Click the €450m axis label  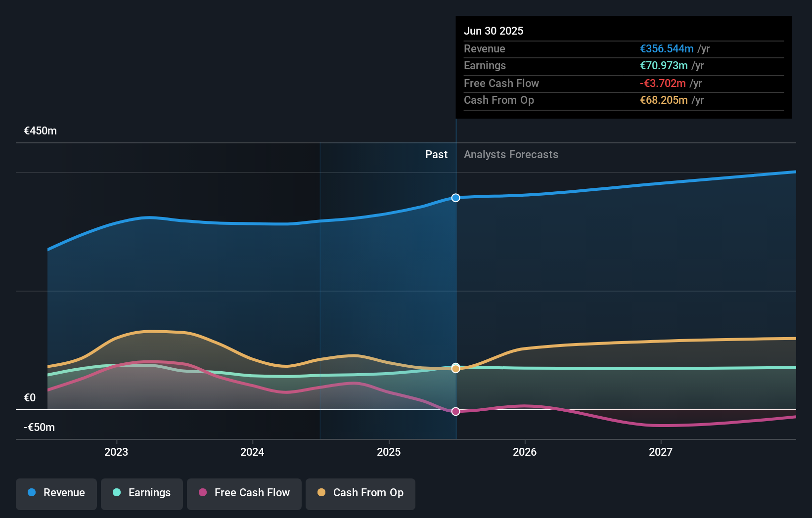pos(39,130)
